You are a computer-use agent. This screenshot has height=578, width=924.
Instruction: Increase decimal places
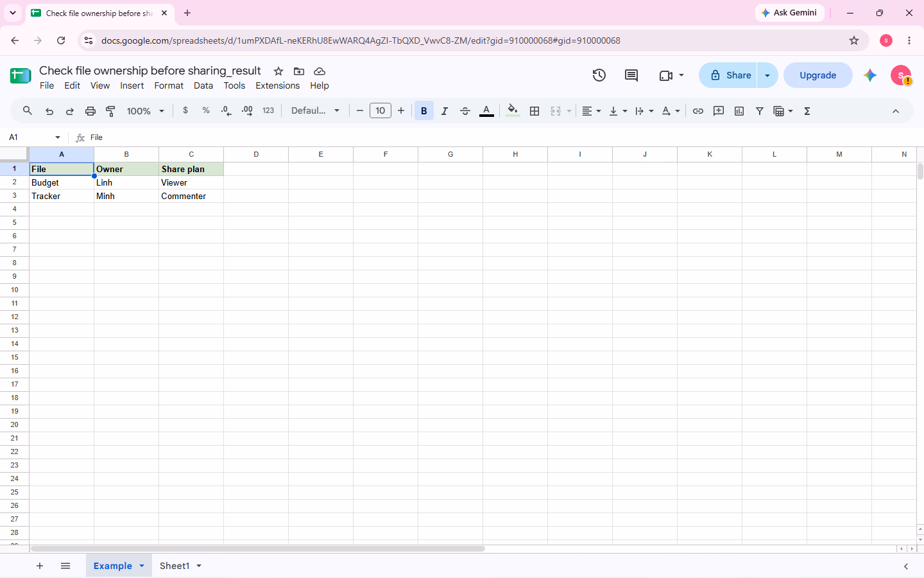247,111
